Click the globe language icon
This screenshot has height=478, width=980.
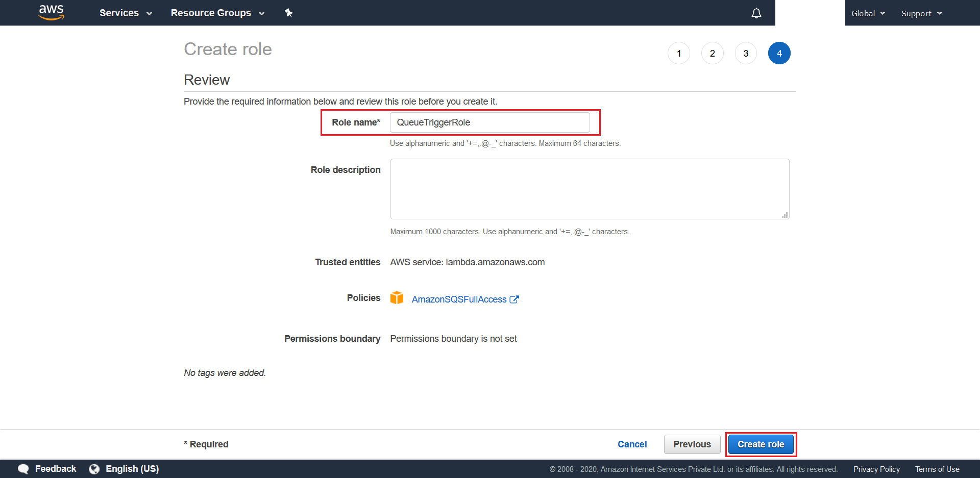point(94,469)
